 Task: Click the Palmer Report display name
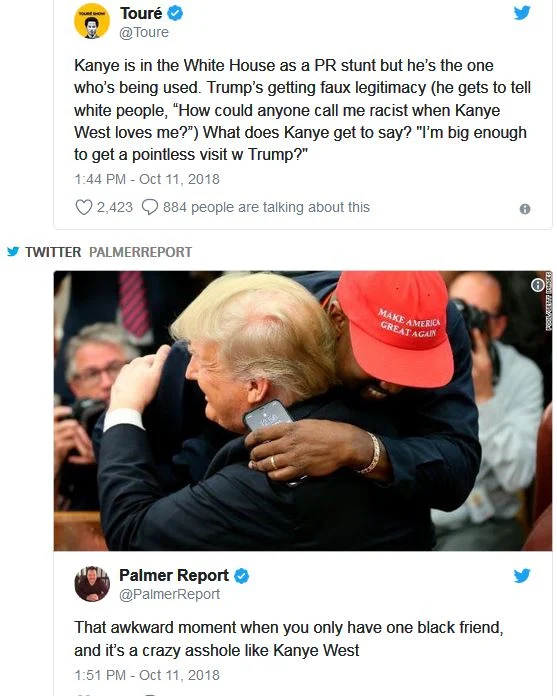174,575
